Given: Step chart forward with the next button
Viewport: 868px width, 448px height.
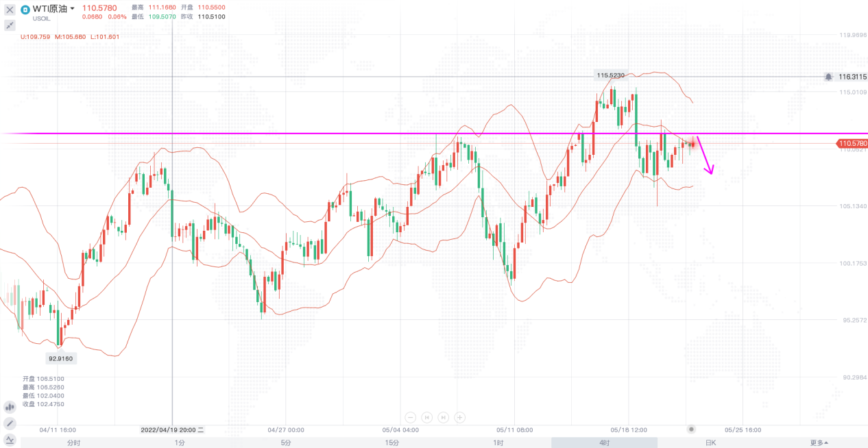Looking at the screenshot, I should coord(444,416).
